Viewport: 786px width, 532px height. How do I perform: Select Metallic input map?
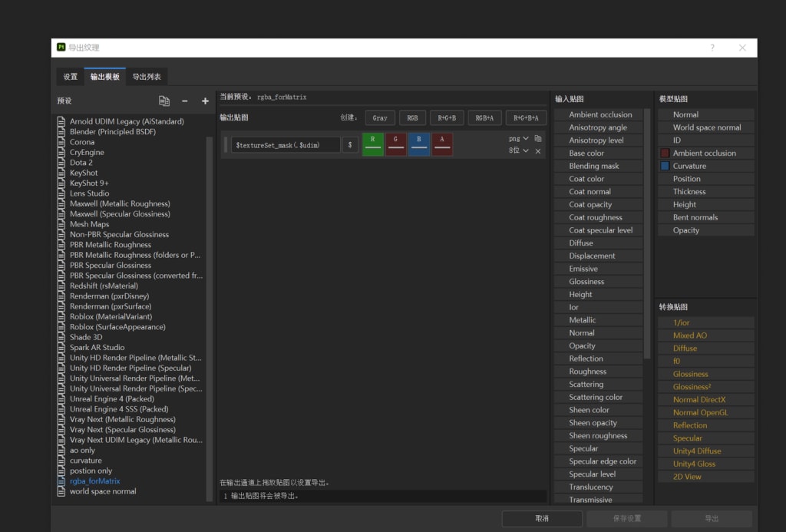coord(598,320)
